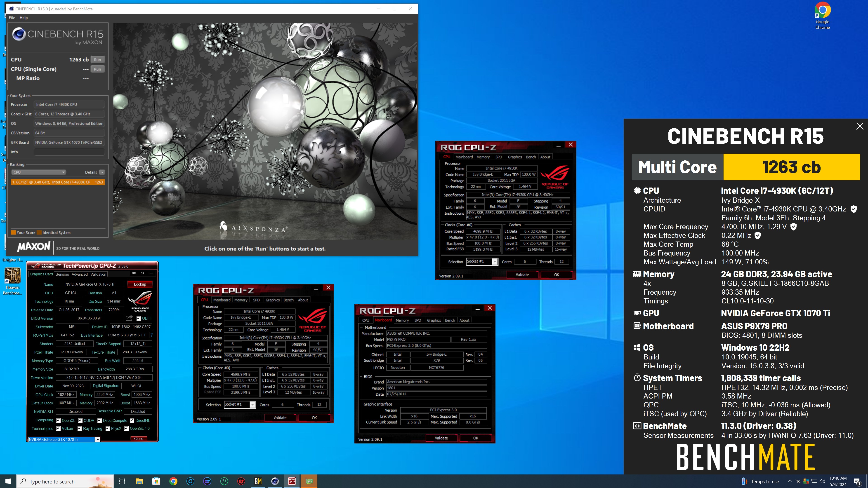This screenshot has width=868, height=488.
Task: Open Chrome from the taskbar
Action: coord(173,481)
